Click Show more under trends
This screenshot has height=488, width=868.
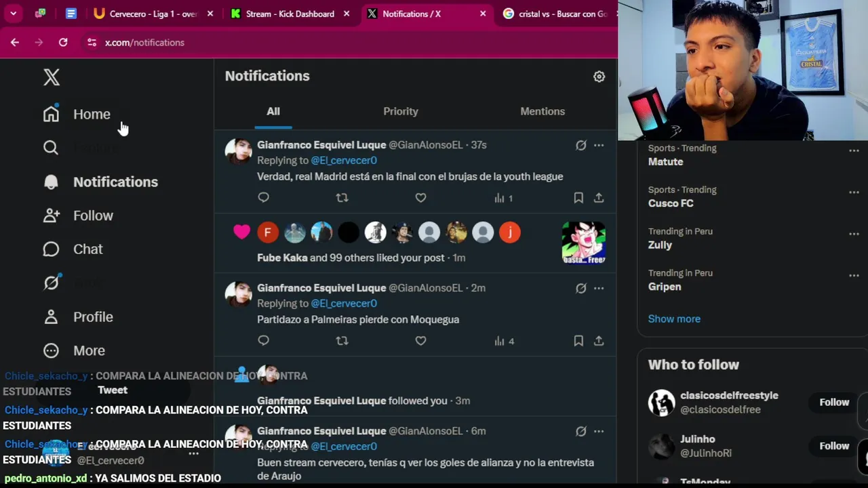(x=674, y=319)
